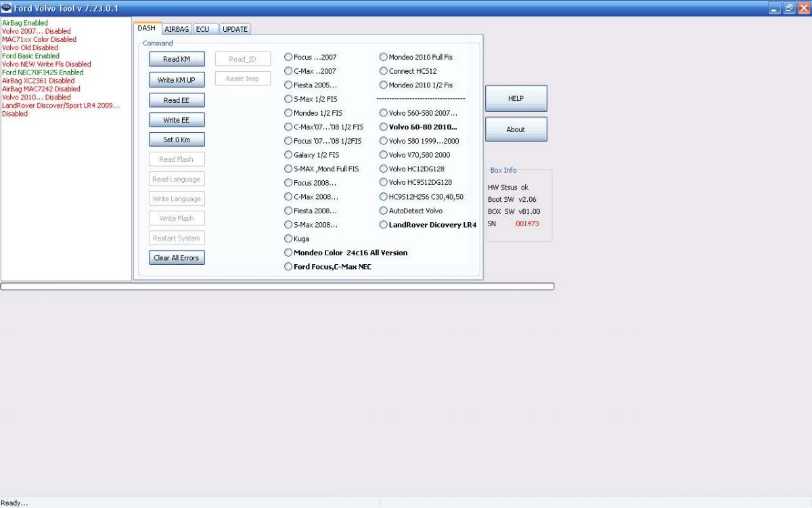Select the Mondeo 2010 1/2 Fis option
The image size is (812, 508).
pyautogui.click(x=416, y=85)
